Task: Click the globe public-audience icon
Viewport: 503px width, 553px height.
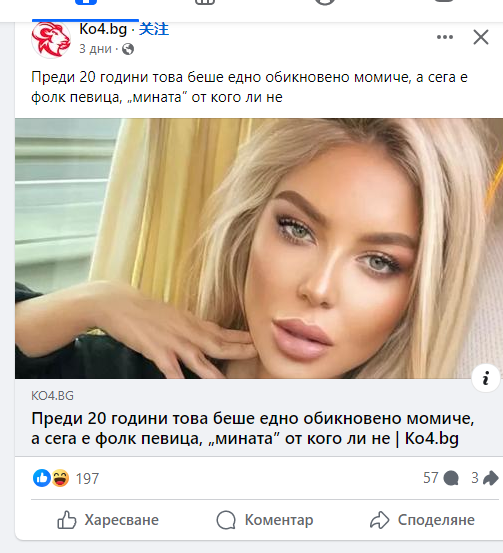Action: coord(128,49)
